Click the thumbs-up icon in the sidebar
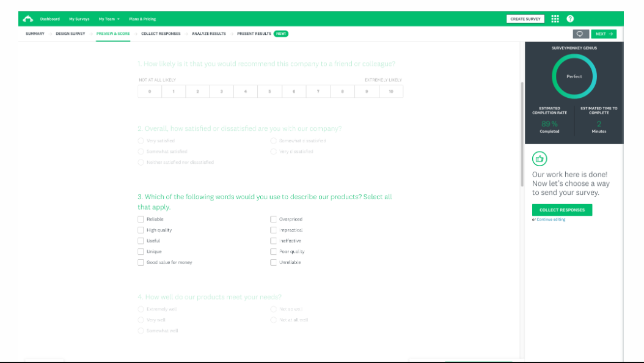This screenshot has height=363, width=644. click(x=540, y=158)
